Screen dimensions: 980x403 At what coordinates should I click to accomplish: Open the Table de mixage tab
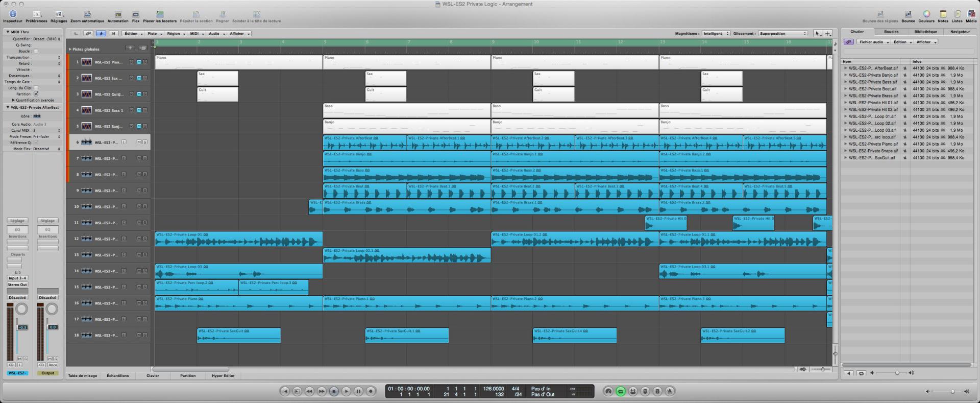click(83, 376)
